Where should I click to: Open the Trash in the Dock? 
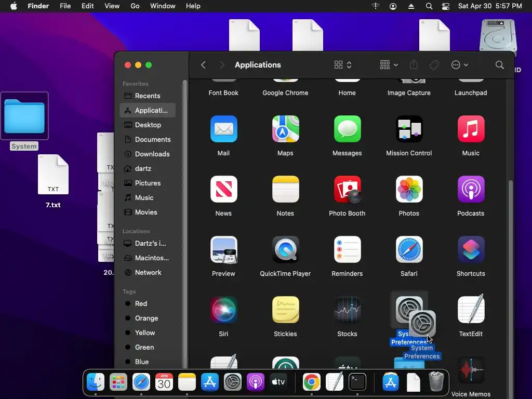point(436,382)
